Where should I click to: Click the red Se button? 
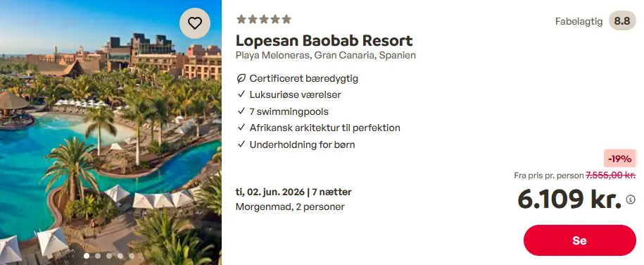click(x=579, y=240)
